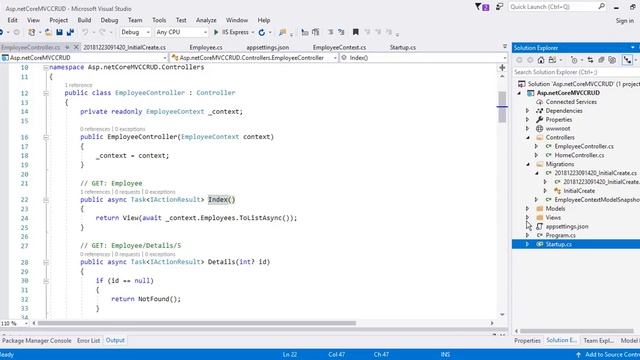Collapse the Migrations folder node
Screen dimensions: 640x360
528,164
